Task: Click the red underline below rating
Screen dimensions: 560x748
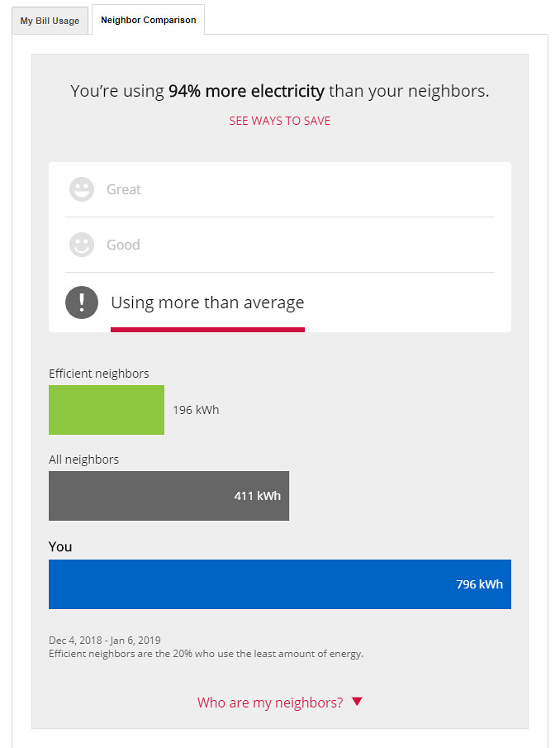Action: tap(207, 330)
